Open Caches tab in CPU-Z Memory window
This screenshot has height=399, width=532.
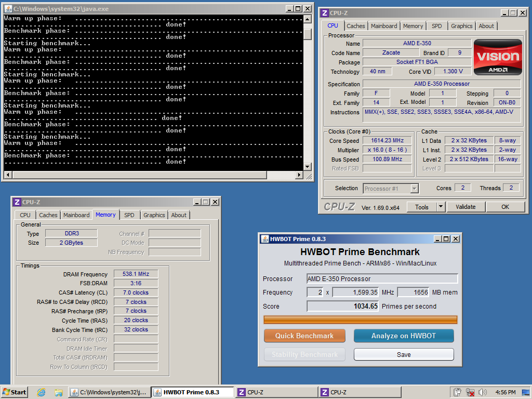pos(48,215)
